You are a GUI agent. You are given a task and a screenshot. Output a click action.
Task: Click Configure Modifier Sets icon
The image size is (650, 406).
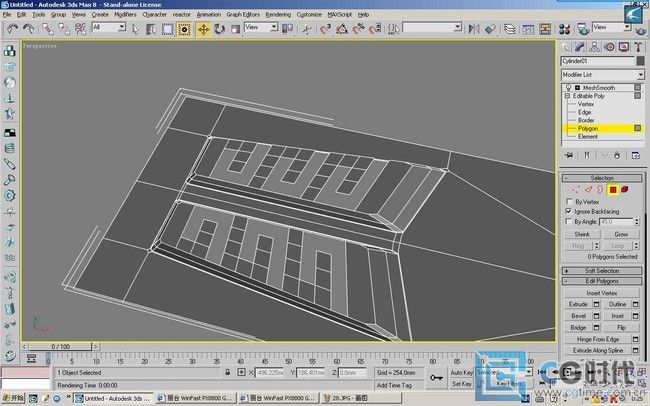(635, 155)
